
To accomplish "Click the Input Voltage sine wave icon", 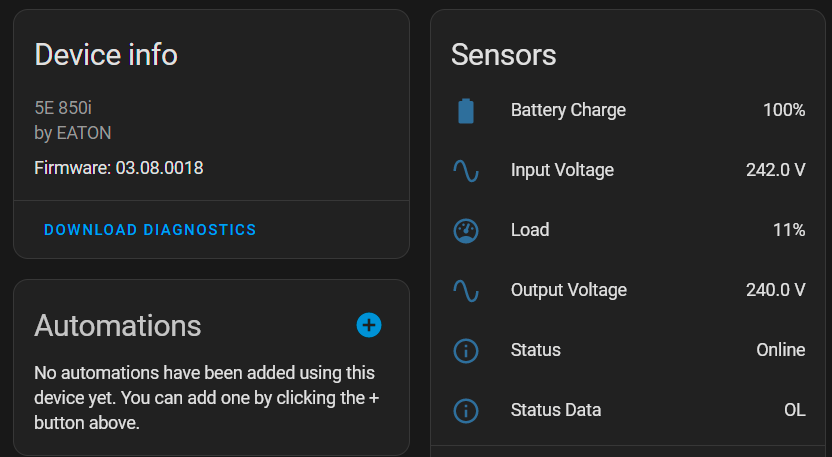I will (466, 171).
